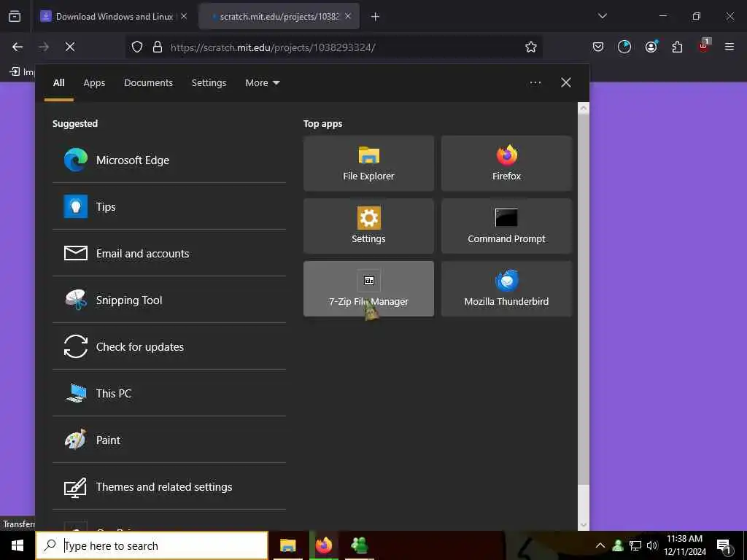Show tracking protection shield info
747x560 pixels.
137,47
